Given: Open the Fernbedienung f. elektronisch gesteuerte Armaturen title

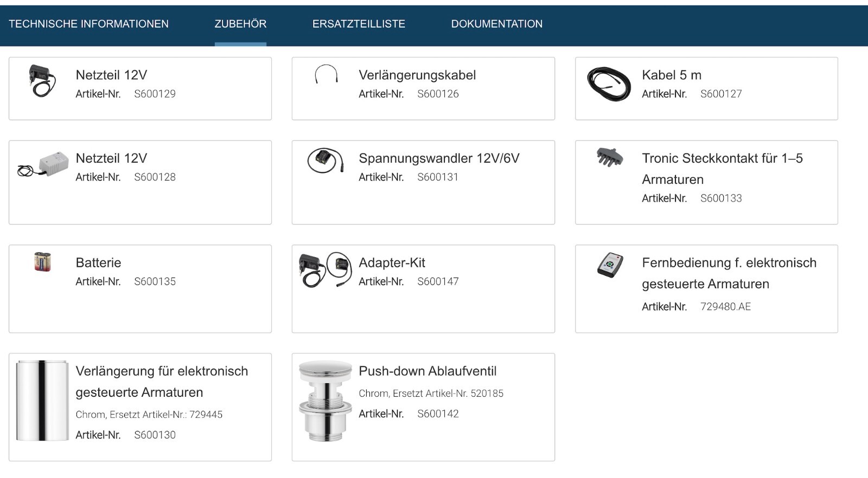Looking at the screenshot, I should [x=729, y=273].
